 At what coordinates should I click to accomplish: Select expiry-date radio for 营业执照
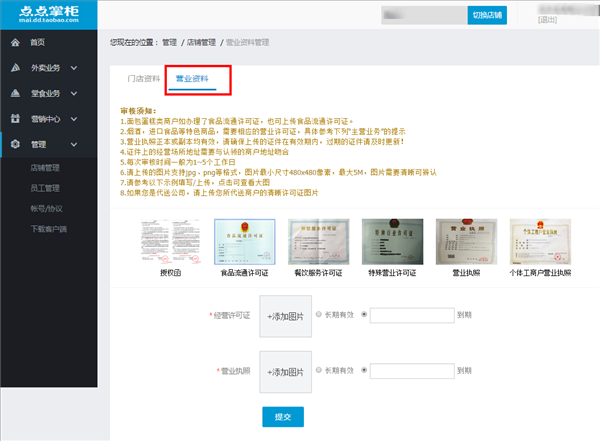(364, 370)
